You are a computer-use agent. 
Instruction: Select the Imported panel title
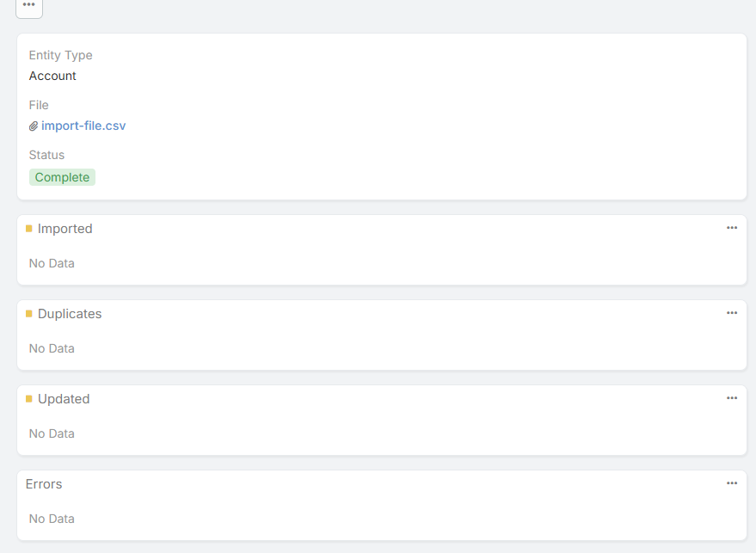tap(65, 229)
